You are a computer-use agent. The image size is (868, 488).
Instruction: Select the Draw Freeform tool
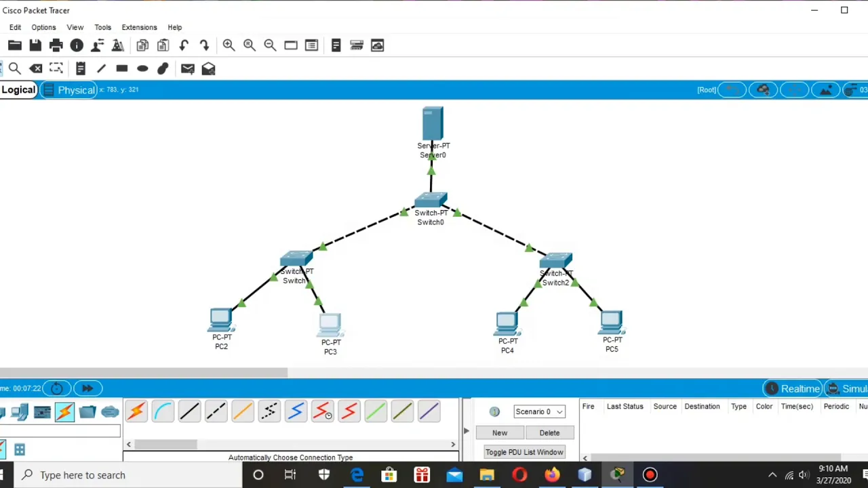coord(163,68)
